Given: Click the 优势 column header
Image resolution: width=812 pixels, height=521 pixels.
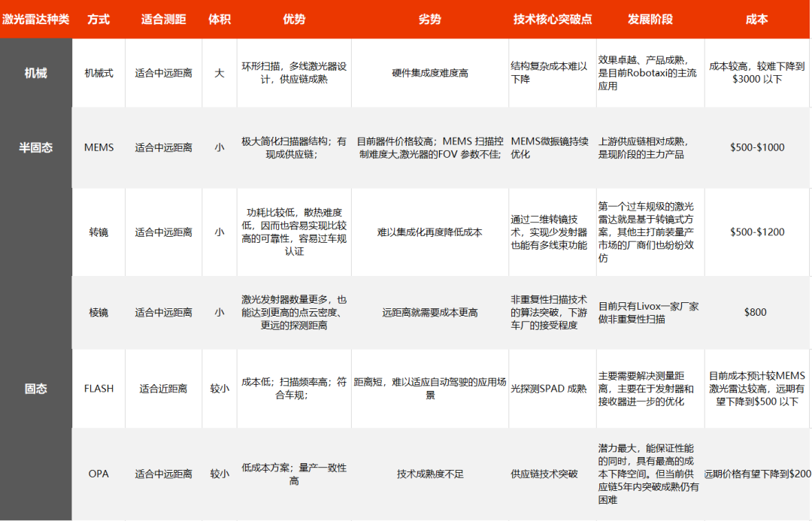Looking at the screenshot, I should (294, 19).
